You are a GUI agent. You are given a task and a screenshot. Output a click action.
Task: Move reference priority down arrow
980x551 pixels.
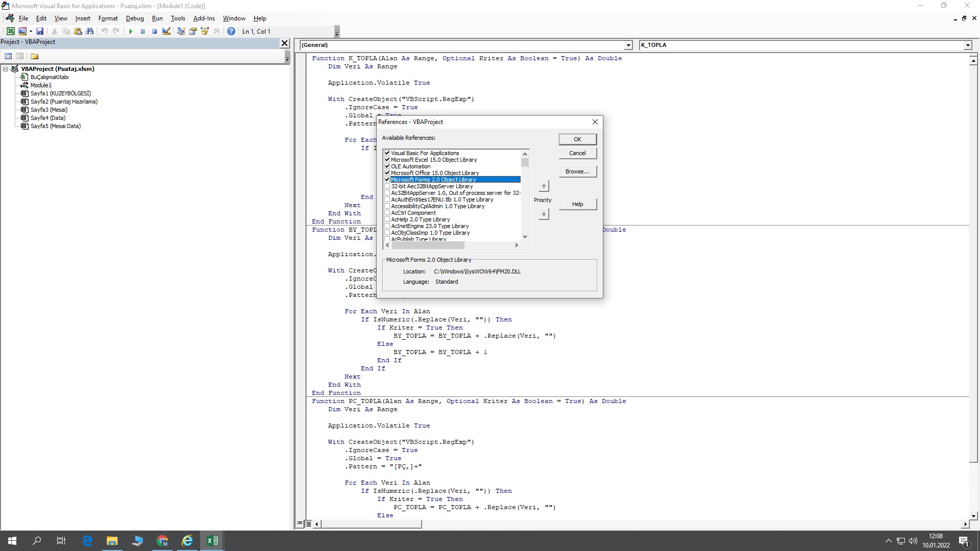click(544, 214)
